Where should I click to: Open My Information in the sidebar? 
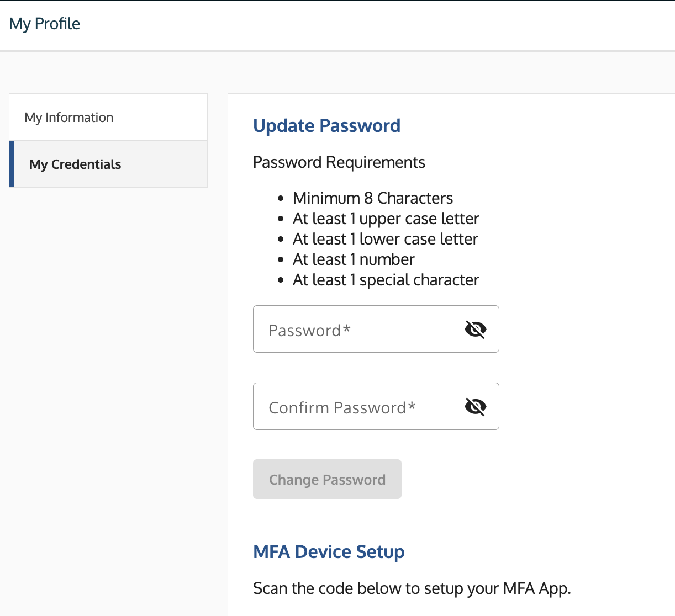[x=68, y=117]
